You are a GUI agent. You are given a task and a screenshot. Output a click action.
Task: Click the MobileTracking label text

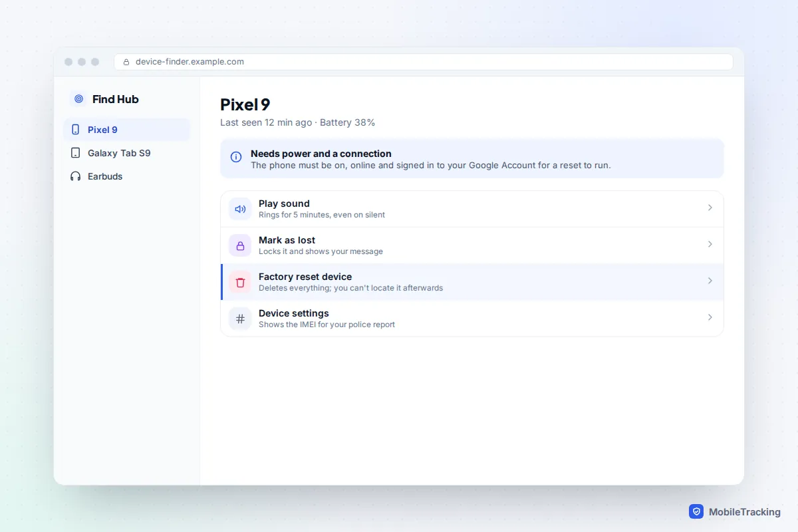(745, 512)
